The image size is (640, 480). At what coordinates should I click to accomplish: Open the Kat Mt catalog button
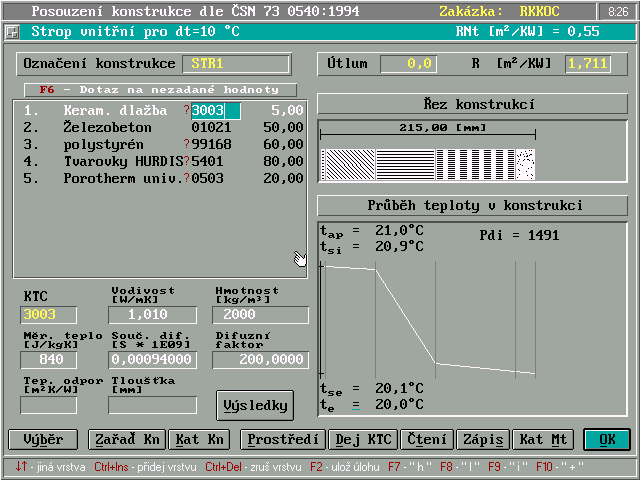(x=543, y=439)
